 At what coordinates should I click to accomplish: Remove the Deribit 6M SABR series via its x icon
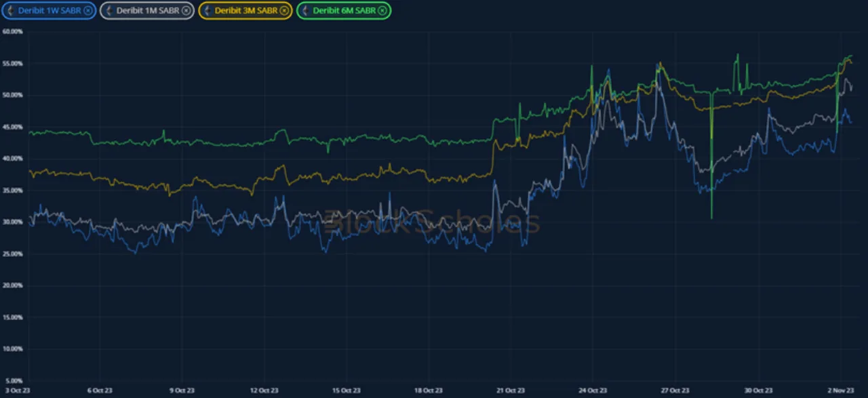click(x=383, y=10)
